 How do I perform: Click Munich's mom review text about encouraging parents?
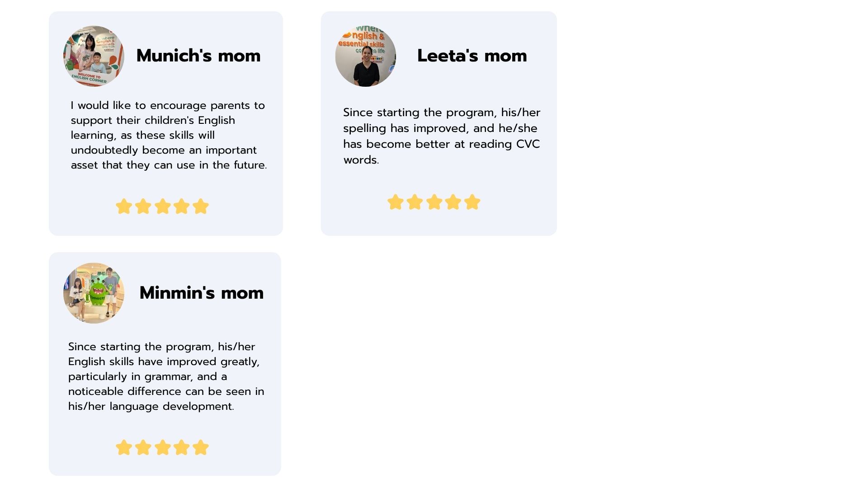pyautogui.click(x=169, y=135)
